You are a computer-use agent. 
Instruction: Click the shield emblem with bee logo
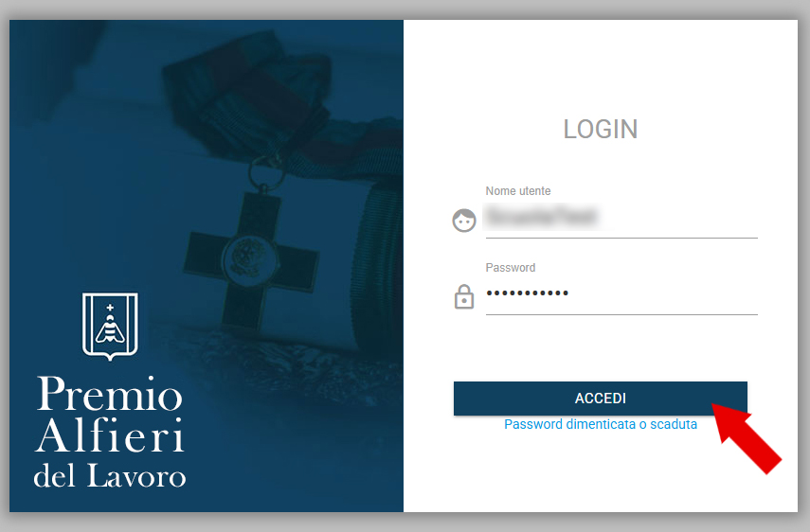pyautogui.click(x=110, y=327)
